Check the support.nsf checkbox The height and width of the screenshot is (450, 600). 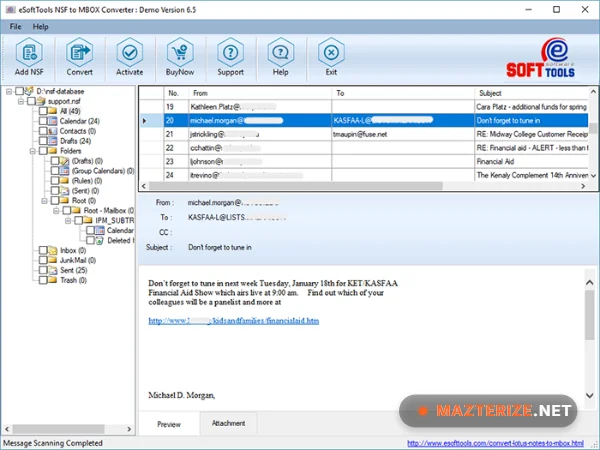[31, 101]
